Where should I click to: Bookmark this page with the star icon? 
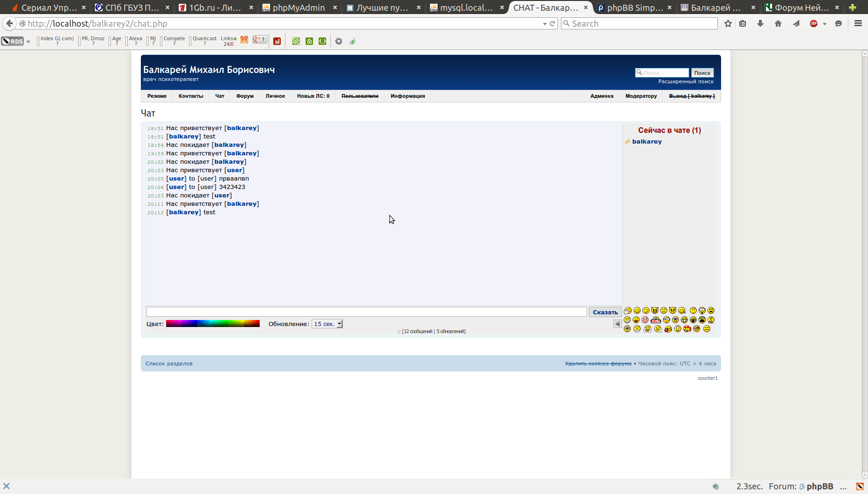(728, 23)
